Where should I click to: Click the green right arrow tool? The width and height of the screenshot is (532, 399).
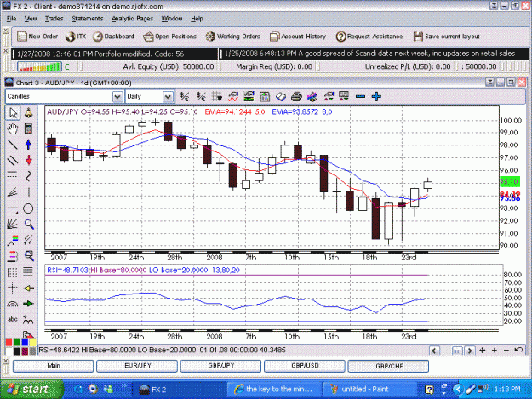pyautogui.click(x=28, y=304)
